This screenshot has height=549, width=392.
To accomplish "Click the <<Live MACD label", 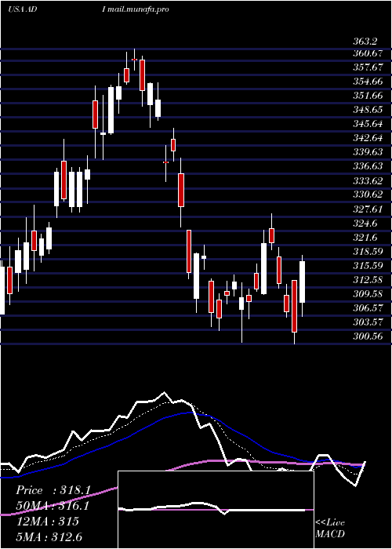I will [x=330, y=529].
